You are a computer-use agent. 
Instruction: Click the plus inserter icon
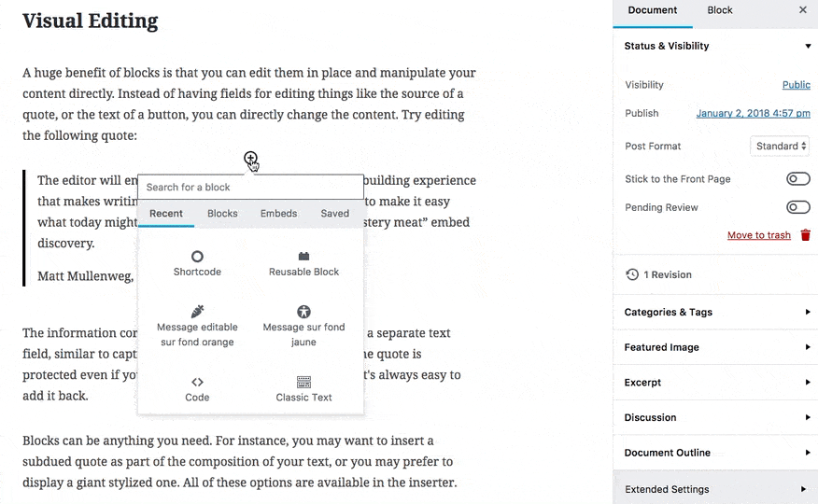point(250,159)
